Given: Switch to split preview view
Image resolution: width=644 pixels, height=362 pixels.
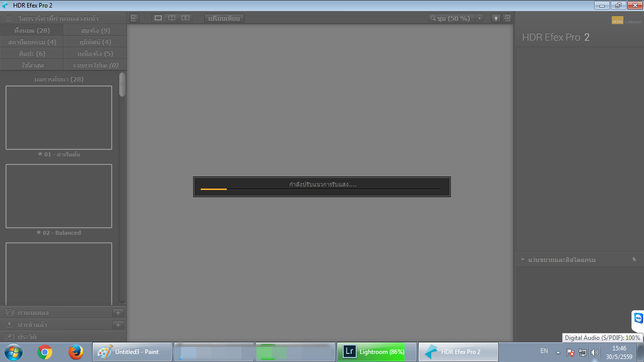Looking at the screenshot, I should 172,18.
